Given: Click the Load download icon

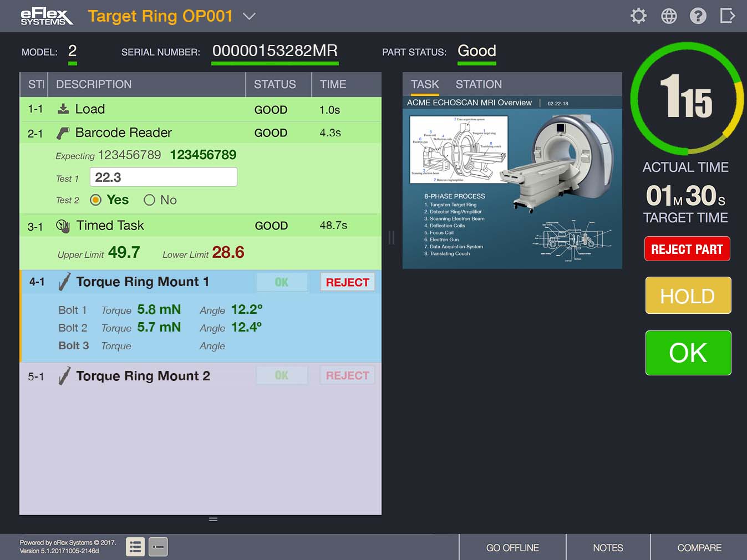Looking at the screenshot, I should pos(63,109).
